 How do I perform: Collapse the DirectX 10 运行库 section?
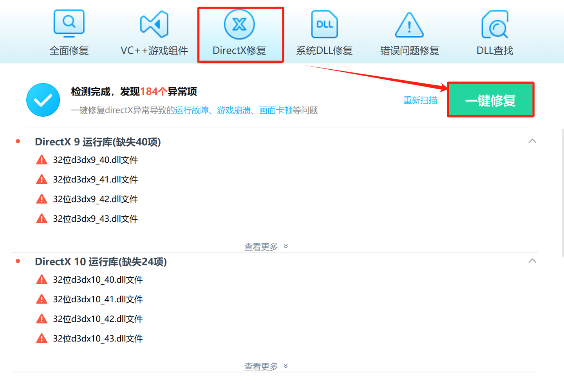coord(532,260)
